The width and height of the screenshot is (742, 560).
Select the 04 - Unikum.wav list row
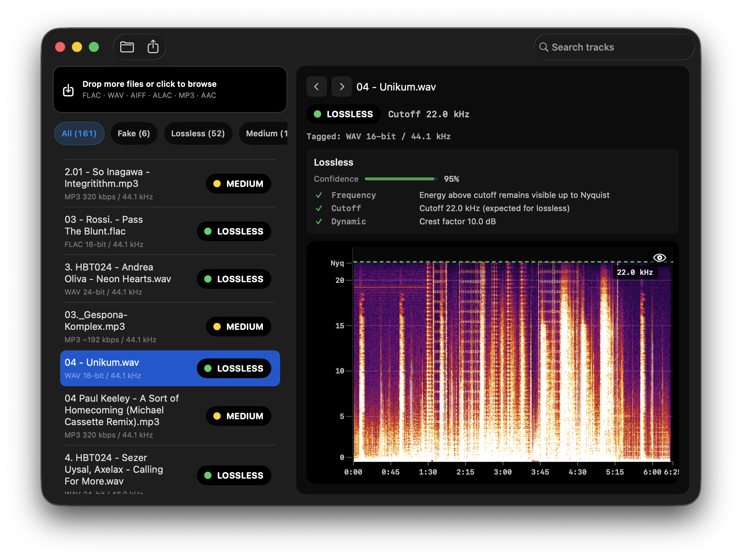click(x=170, y=368)
